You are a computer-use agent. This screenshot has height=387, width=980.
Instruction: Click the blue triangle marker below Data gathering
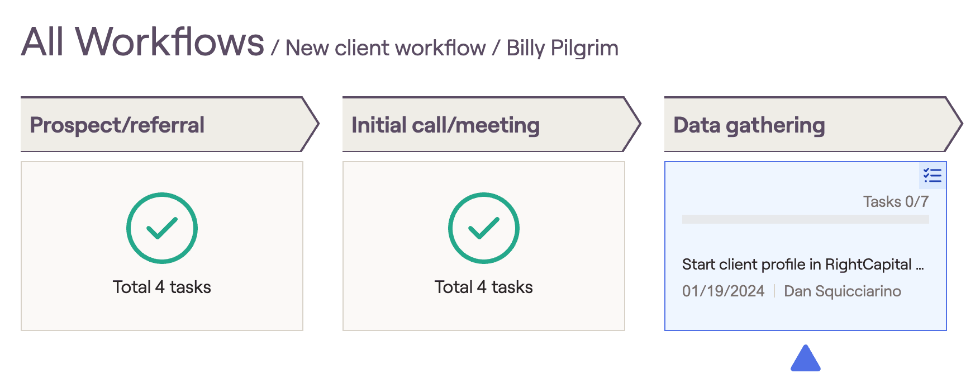pyautogui.click(x=805, y=360)
